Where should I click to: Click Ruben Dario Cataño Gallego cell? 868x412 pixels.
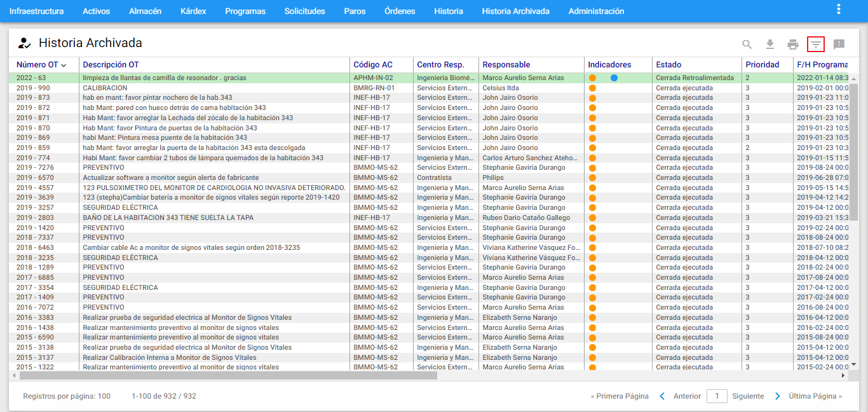pyautogui.click(x=526, y=218)
